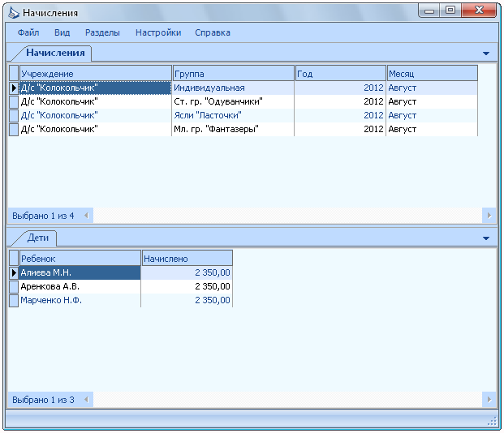Click row selector of Аренкова А.В. row
Screen dimensions: 504x433
coord(14,286)
